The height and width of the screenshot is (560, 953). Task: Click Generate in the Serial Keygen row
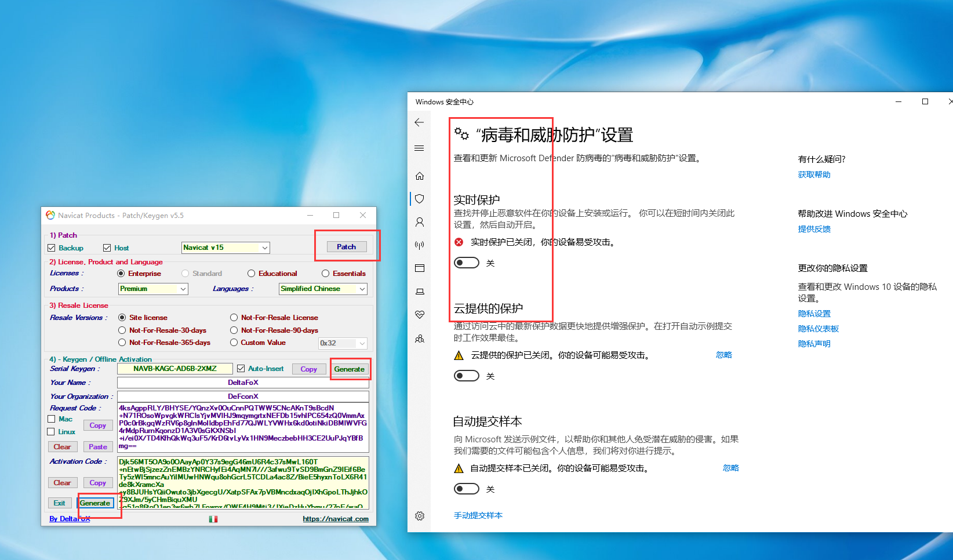(x=350, y=369)
